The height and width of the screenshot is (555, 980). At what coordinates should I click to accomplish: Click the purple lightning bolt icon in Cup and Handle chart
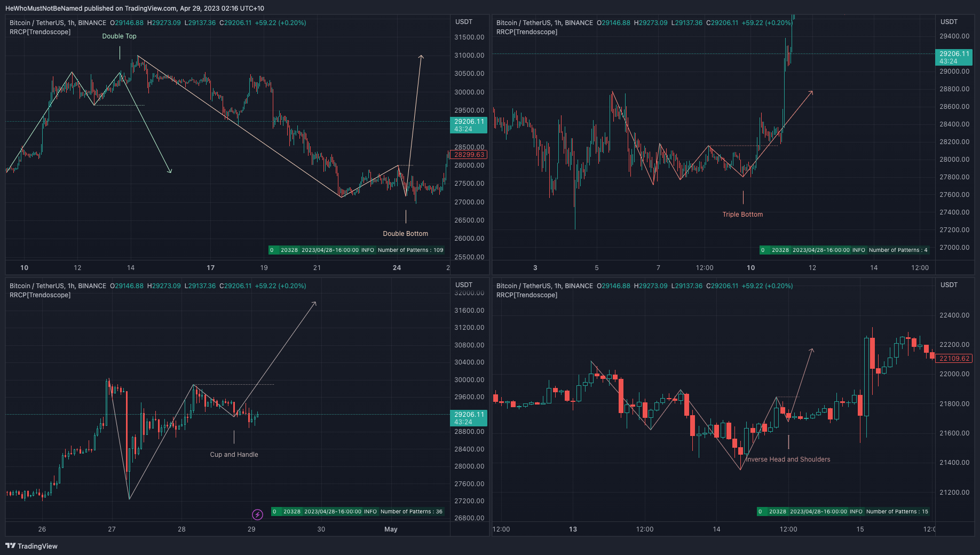[x=257, y=514]
